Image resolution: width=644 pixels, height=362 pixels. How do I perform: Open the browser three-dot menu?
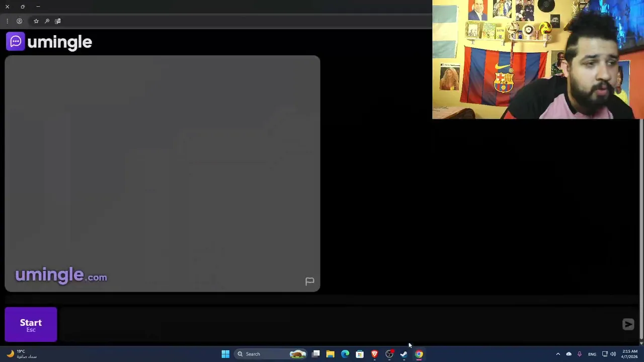pos(7,21)
